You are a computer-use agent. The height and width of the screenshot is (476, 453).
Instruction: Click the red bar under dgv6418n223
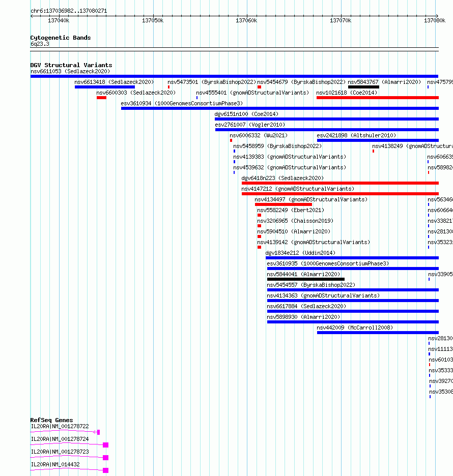[341, 183]
